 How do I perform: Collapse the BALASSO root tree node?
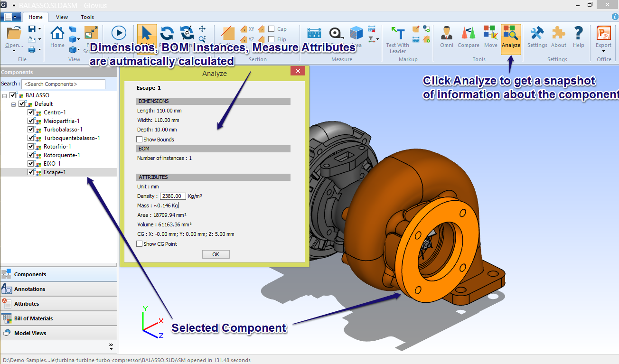(x=5, y=95)
